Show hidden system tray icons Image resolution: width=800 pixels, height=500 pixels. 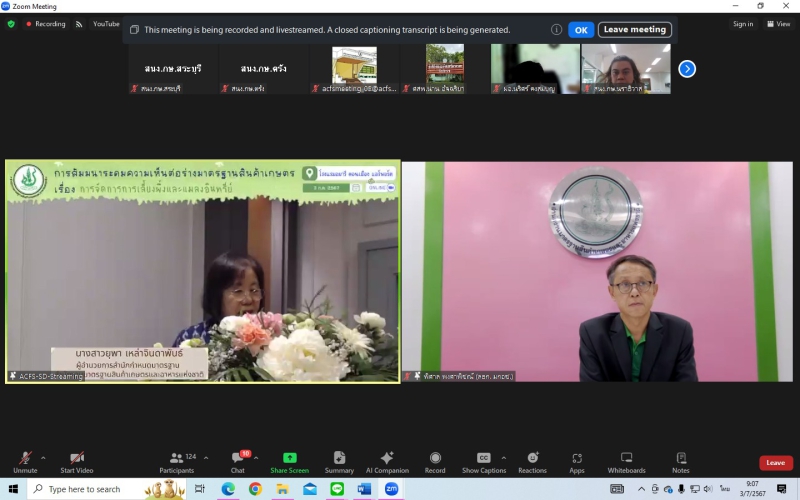coord(641,489)
